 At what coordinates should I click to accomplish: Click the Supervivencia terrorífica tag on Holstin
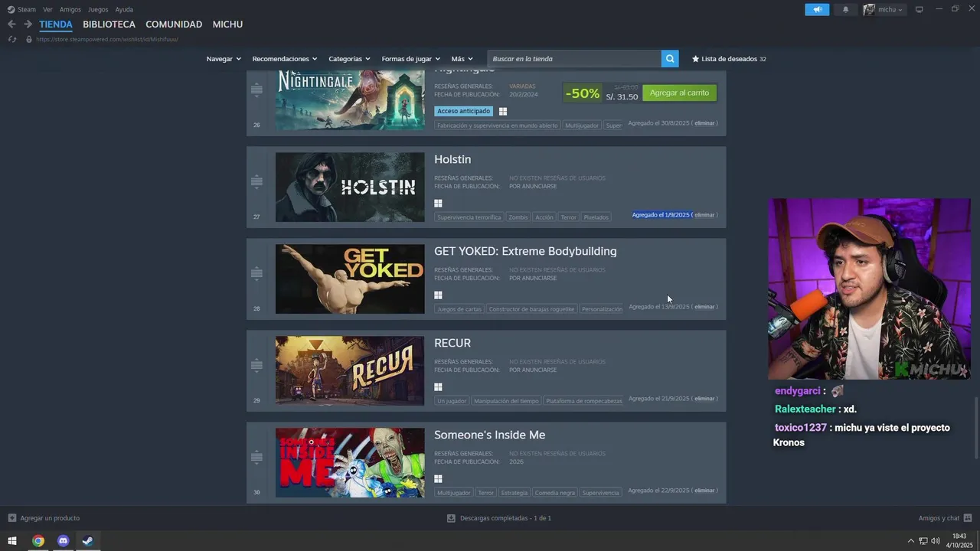coord(469,217)
